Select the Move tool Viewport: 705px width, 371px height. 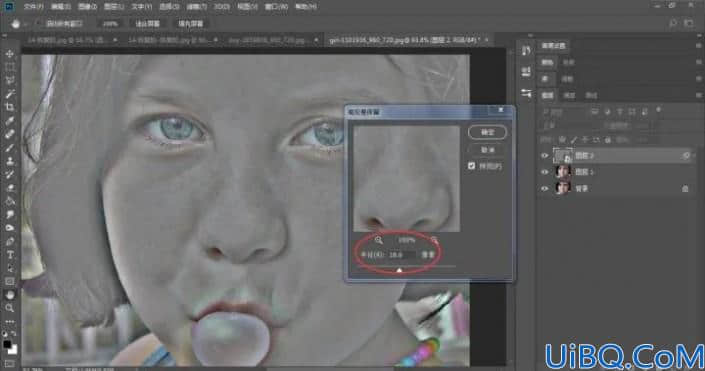9,54
